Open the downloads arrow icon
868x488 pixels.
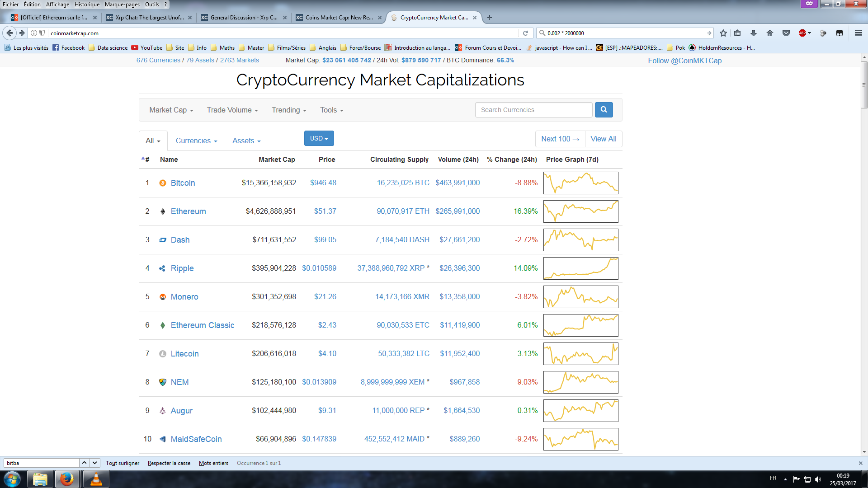(754, 33)
